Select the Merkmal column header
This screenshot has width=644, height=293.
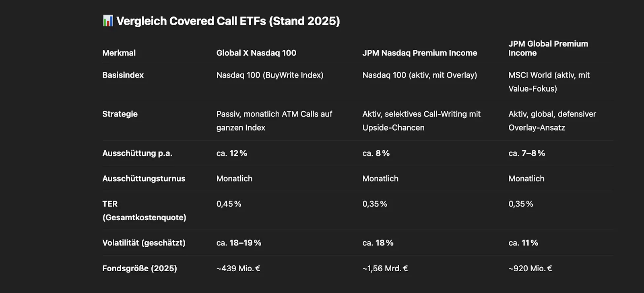point(119,53)
